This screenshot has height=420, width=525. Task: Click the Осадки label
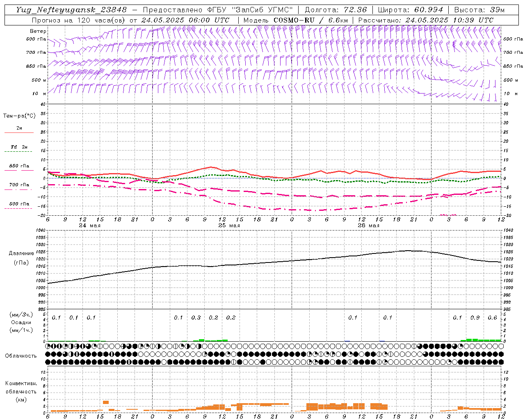tap(21, 322)
